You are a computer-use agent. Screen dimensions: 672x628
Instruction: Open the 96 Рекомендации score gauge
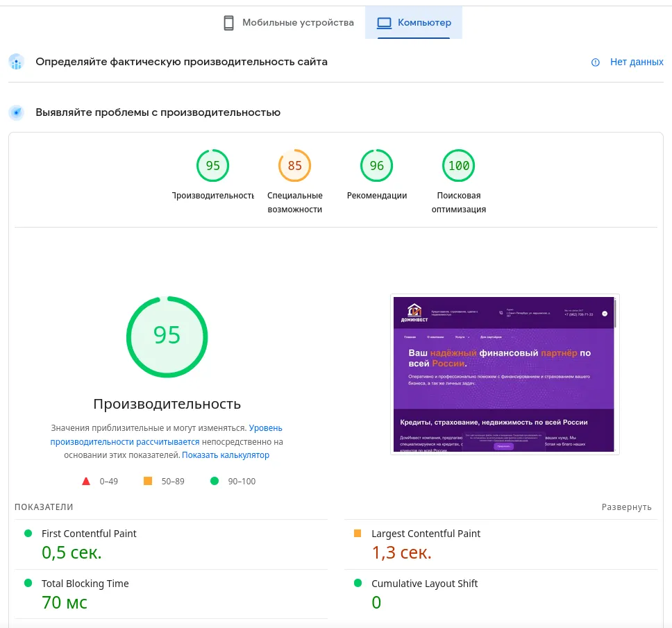click(x=377, y=166)
